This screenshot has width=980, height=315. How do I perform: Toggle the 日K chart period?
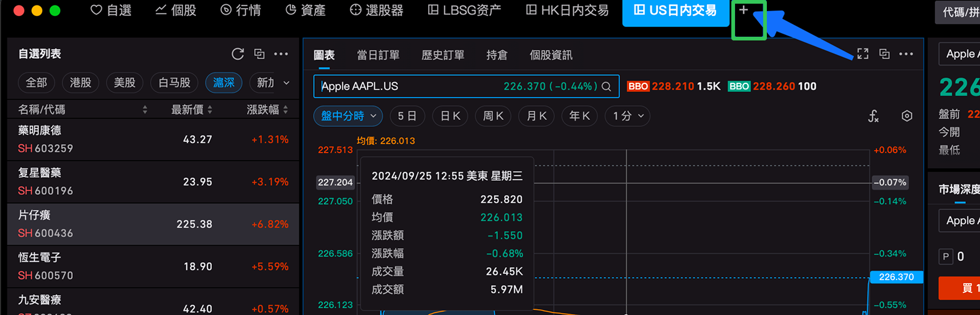tap(450, 116)
